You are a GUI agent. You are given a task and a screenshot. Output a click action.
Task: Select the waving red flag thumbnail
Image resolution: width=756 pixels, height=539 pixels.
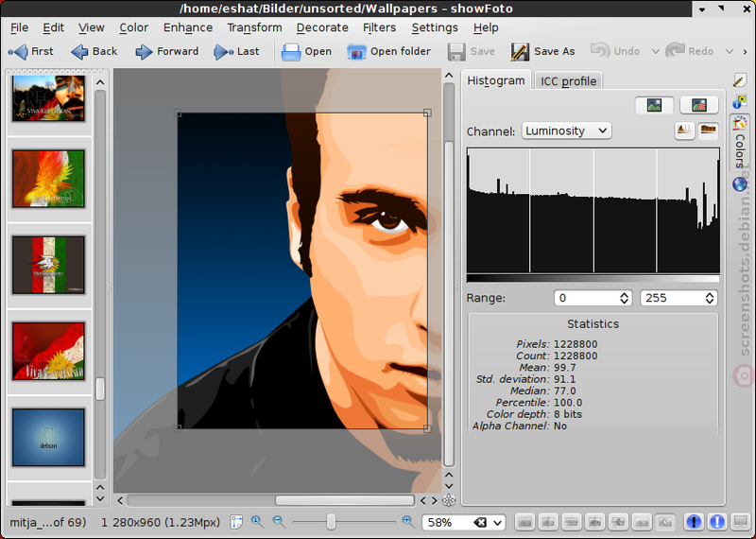[48, 351]
